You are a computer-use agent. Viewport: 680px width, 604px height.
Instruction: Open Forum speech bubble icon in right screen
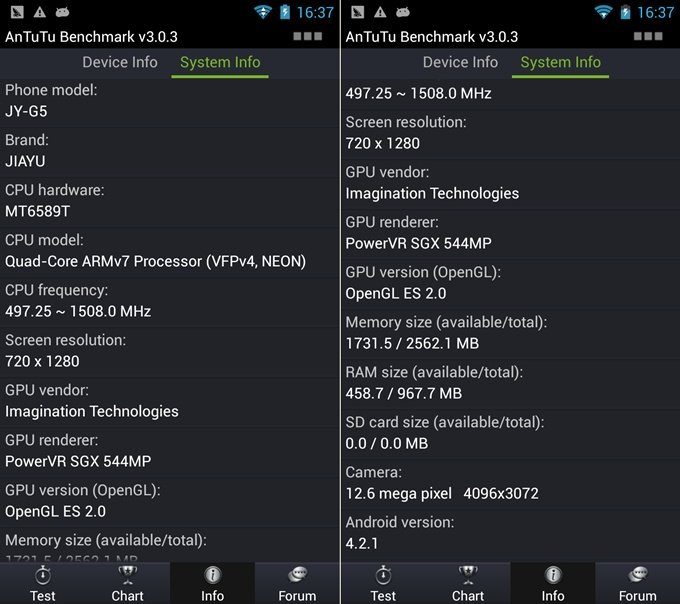point(638,575)
